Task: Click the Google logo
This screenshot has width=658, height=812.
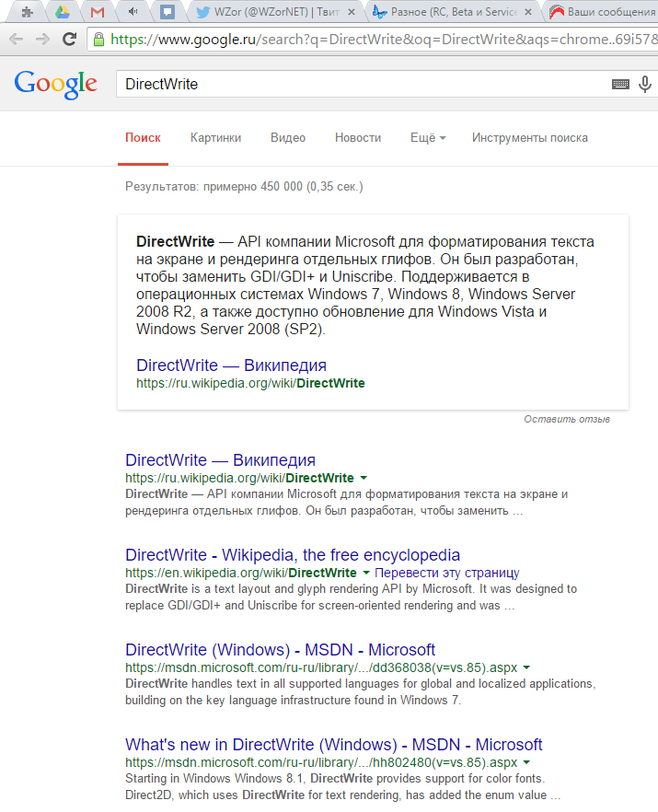Action: point(55,84)
